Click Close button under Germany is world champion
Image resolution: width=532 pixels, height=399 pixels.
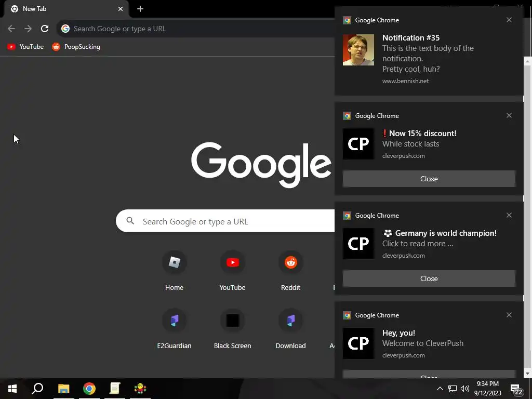tap(429, 278)
